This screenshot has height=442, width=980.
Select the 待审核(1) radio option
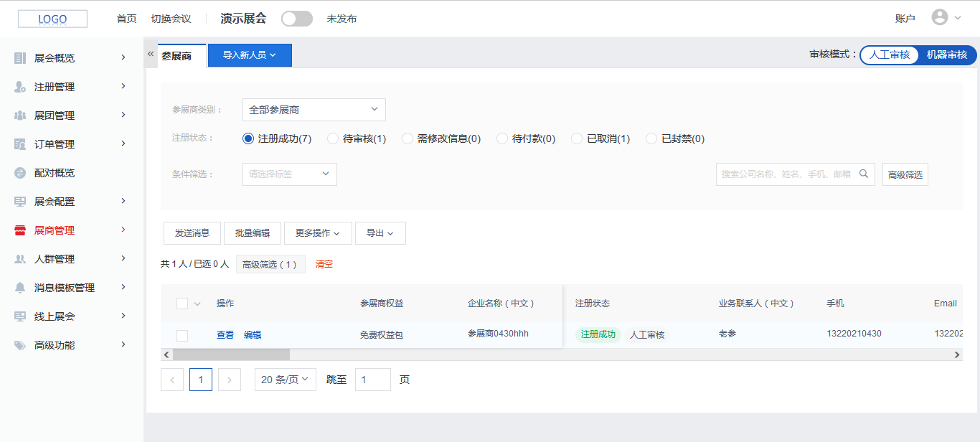(x=333, y=138)
